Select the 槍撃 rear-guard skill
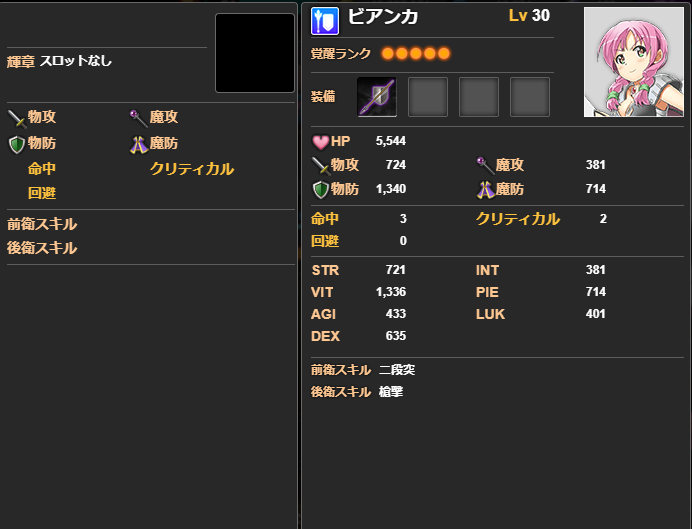692x529 pixels. coord(391,392)
